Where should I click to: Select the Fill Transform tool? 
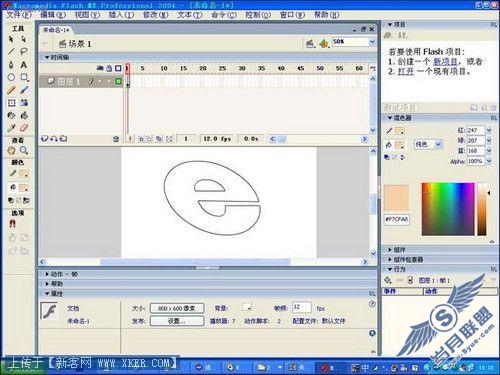point(24,103)
